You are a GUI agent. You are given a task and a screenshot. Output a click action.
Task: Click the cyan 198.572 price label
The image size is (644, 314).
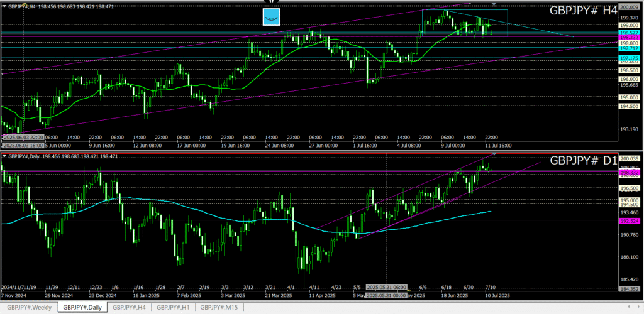[x=629, y=32]
